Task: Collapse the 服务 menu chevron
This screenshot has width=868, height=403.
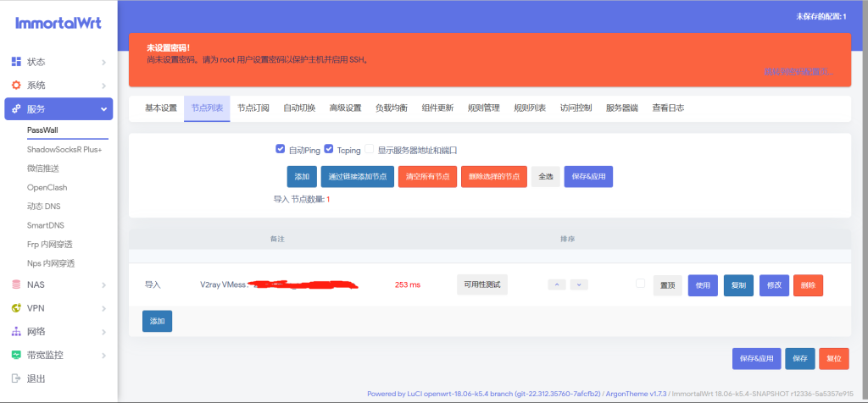Action: [103, 109]
